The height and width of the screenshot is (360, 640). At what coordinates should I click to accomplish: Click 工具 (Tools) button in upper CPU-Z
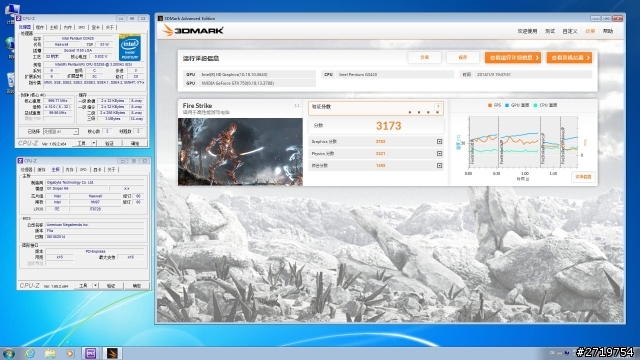click(82, 143)
